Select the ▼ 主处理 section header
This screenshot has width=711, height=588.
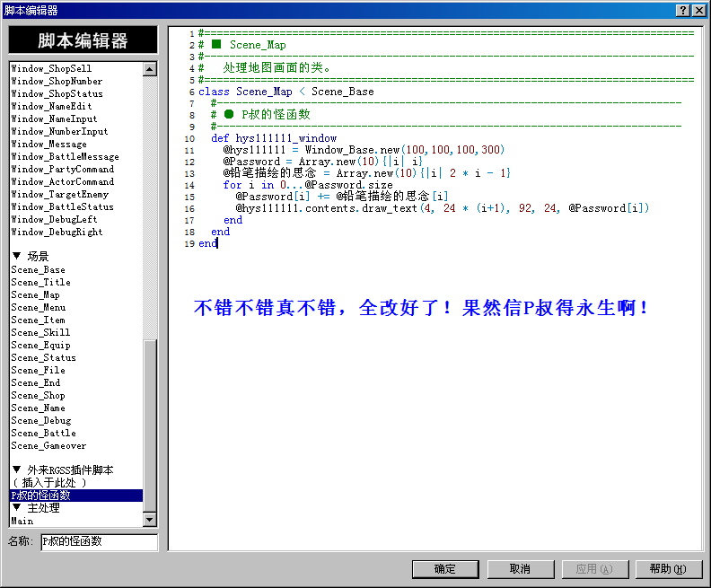36,508
